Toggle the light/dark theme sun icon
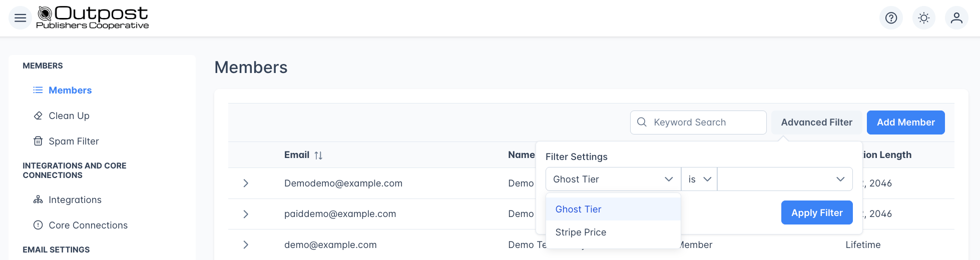The image size is (980, 260). [924, 18]
